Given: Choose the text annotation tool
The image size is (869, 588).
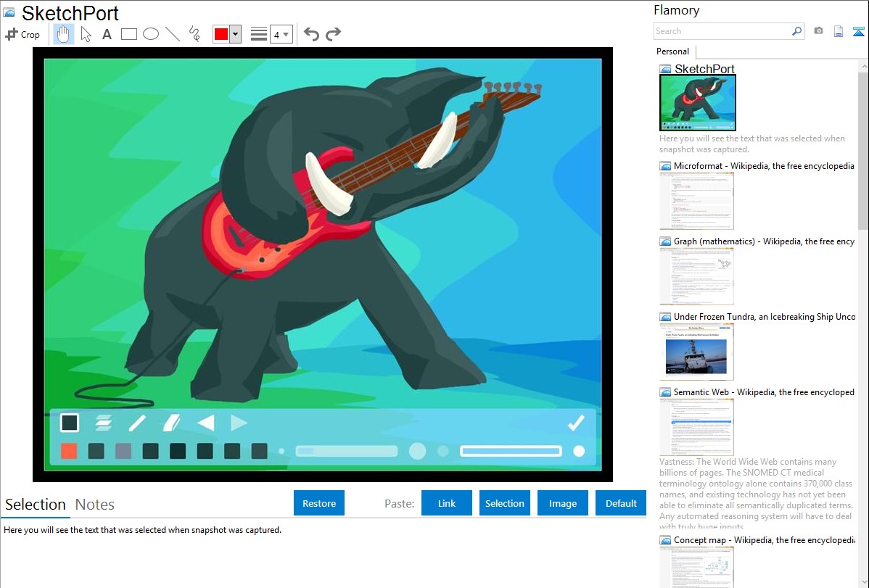Looking at the screenshot, I should tap(107, 34).
